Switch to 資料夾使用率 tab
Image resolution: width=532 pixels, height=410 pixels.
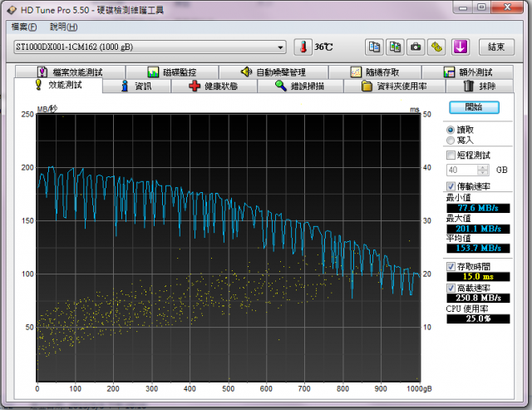(394, 86)
